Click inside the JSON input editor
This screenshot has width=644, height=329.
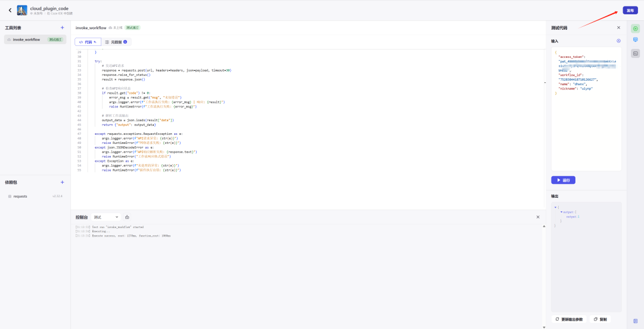click(586, 109)
